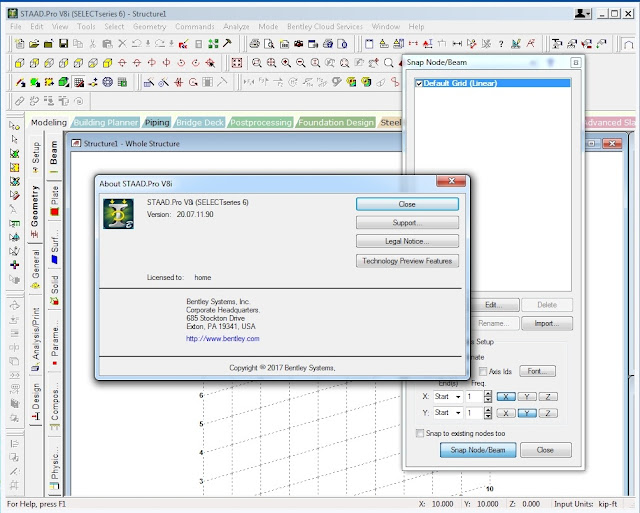Click the plain magnifying glass icon

point(389,63)
